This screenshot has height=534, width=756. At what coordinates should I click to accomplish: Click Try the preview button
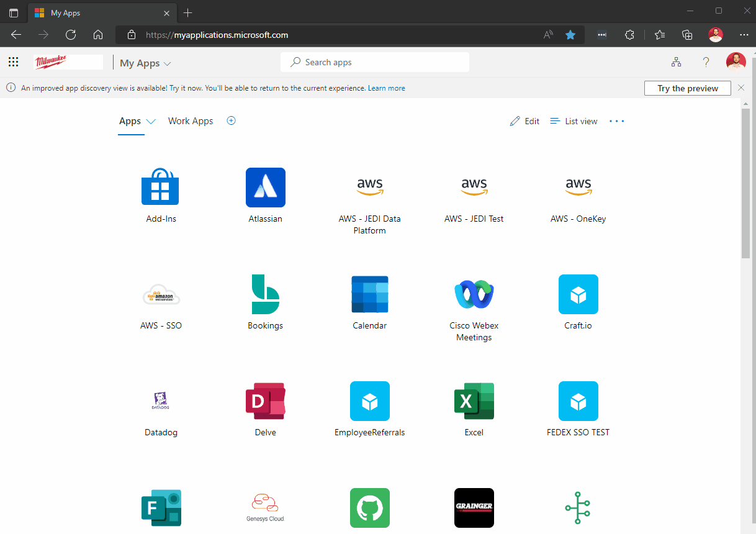pyautogui.click(x=688, y=88)
